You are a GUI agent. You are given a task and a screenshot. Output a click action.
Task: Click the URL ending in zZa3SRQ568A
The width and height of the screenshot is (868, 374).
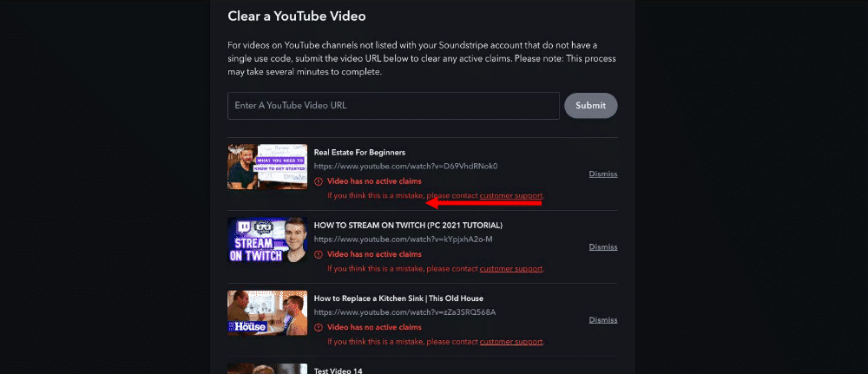pyautogui.click(x=404, y=312)
